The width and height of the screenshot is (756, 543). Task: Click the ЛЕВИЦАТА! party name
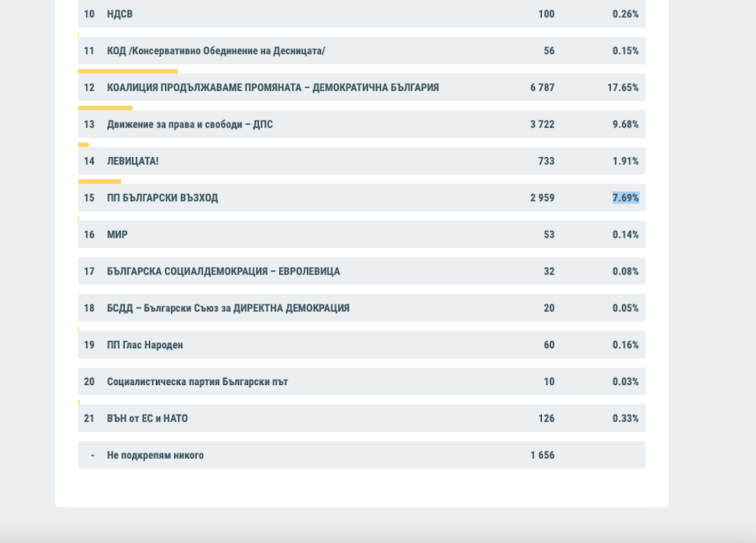click(x=133, y=162)
